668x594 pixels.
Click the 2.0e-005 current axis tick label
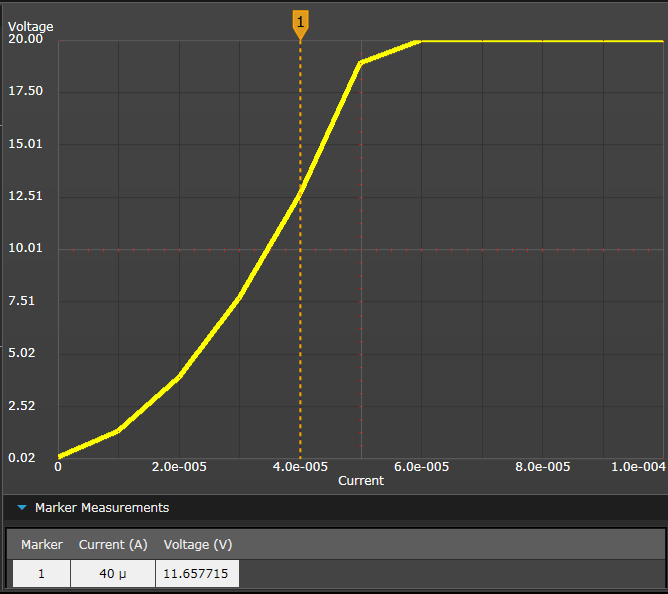(x=179, y=467)
